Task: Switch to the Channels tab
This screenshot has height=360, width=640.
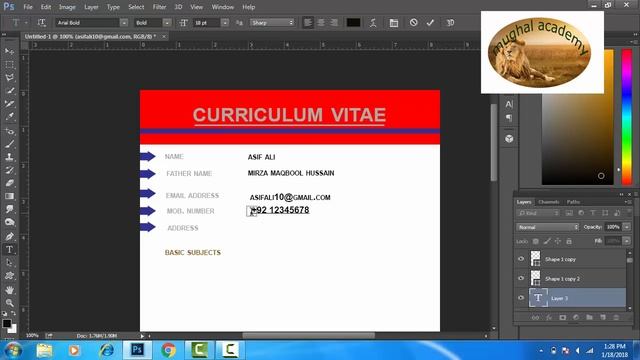Action: tap(548, 202)
